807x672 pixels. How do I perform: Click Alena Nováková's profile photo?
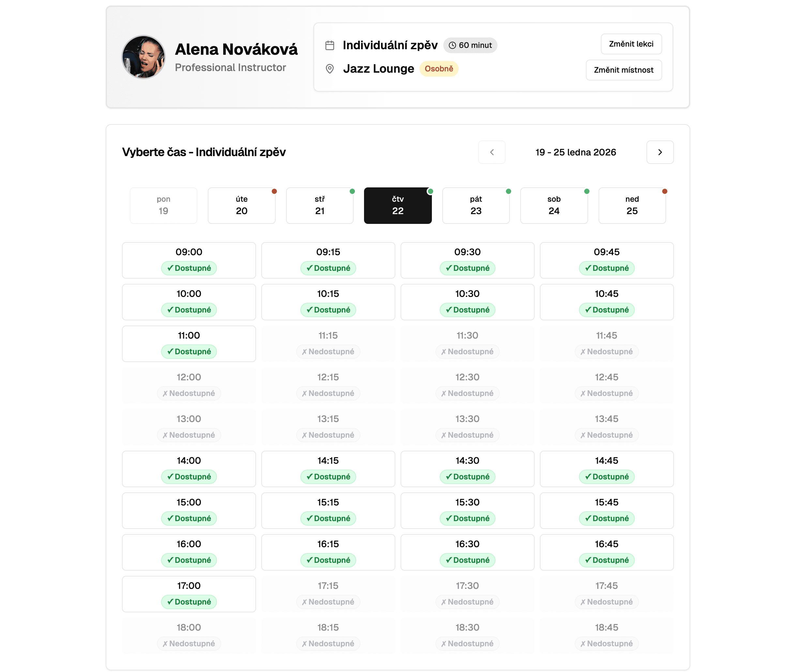point(143,57)
